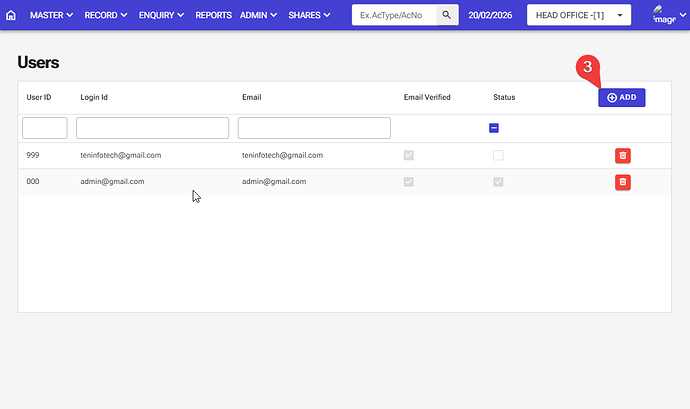Open the ADMIN menu
690x409 pixels.
259,16
